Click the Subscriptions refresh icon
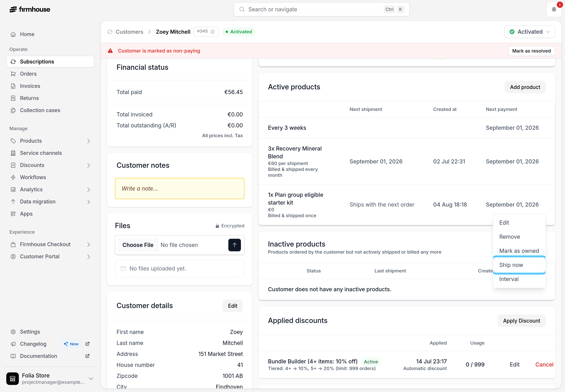Image resolution: width=565 pixels, height=392 pixels. click(x=13, y=62)
